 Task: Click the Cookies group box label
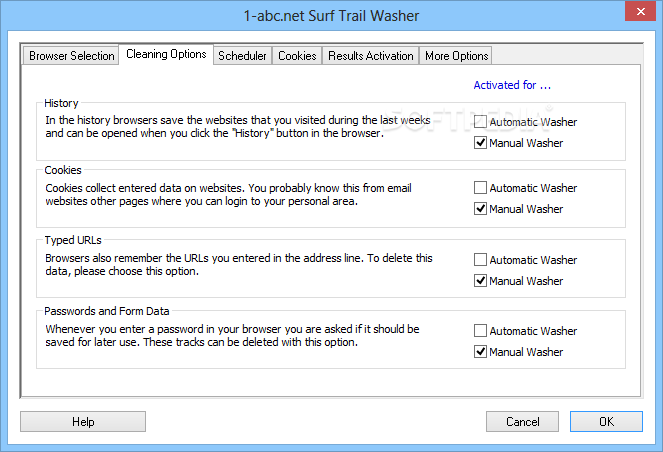tap(63, 170)
